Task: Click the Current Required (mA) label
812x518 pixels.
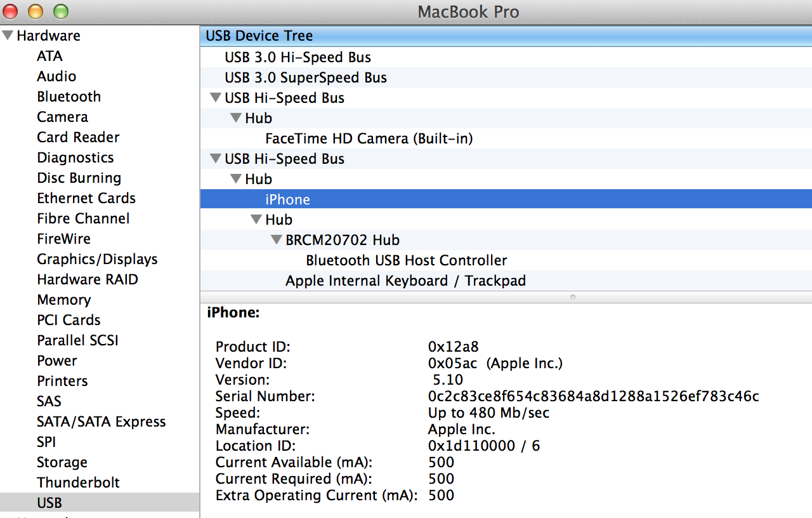Action: [294, 479]
